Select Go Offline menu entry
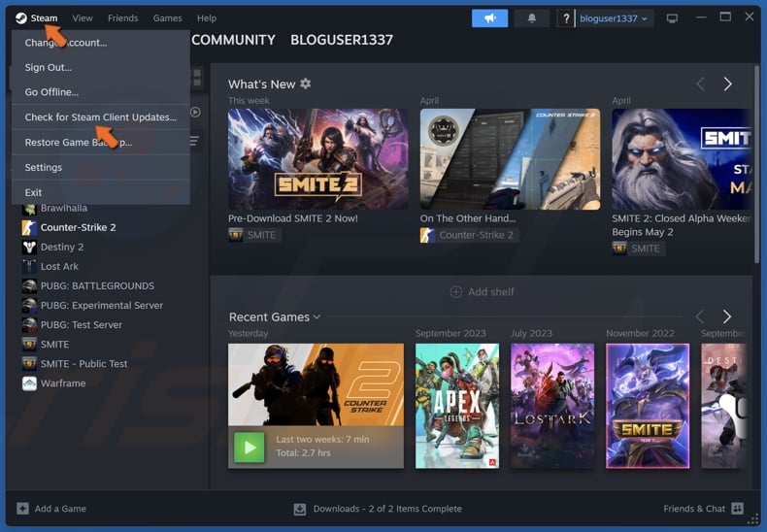This screenshot has width=767, height=532. 101,92
